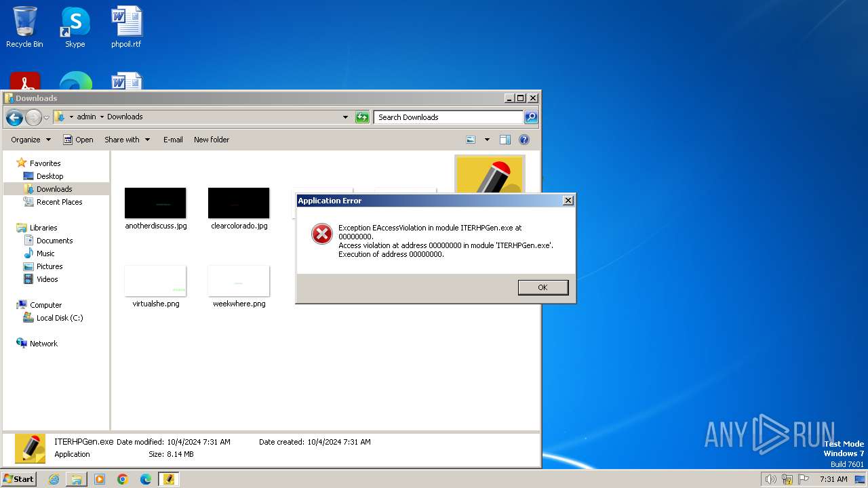
Task: Go back in the Downloads explorer window
Action: [14, 117]
